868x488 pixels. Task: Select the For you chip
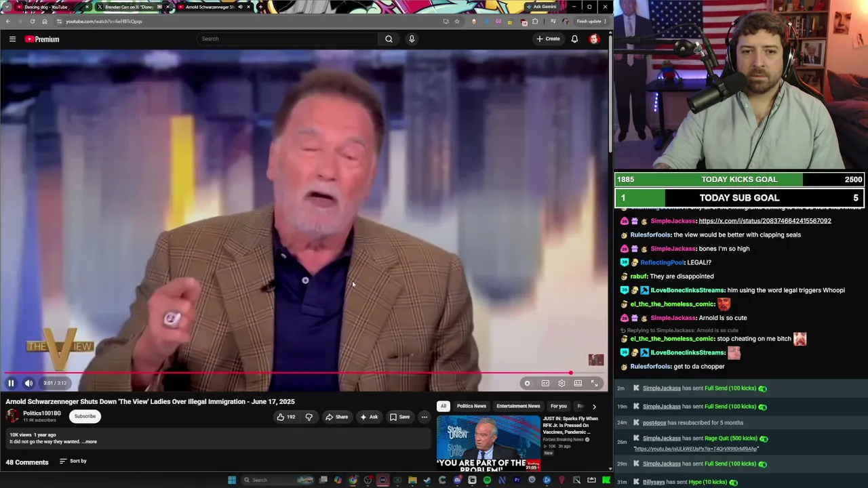(559, 406)
